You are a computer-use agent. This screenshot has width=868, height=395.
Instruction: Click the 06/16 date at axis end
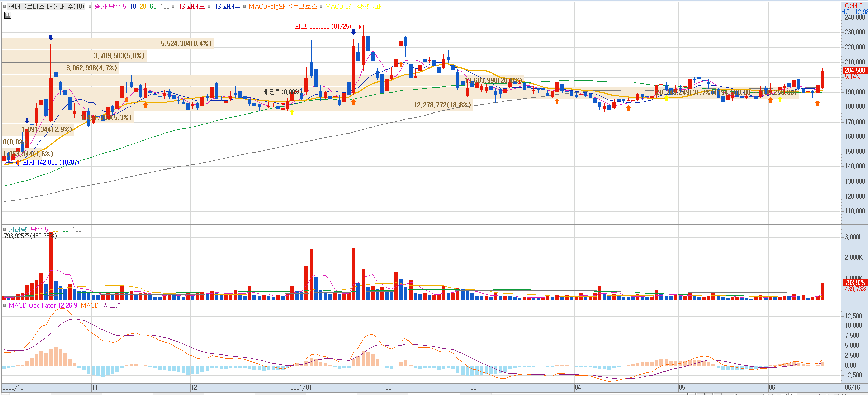852,388
